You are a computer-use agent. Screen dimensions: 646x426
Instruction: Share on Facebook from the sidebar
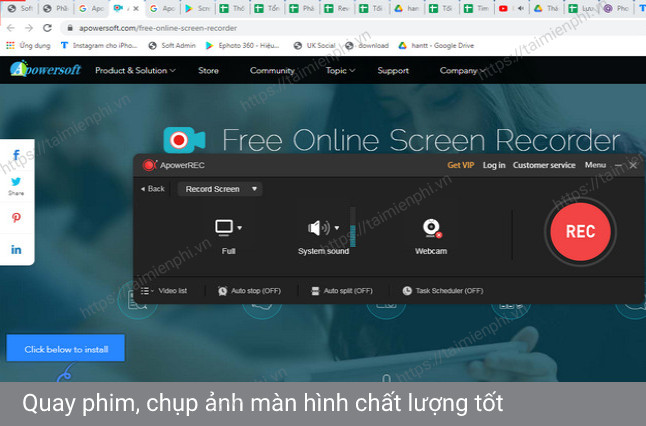tap(16, 155)
